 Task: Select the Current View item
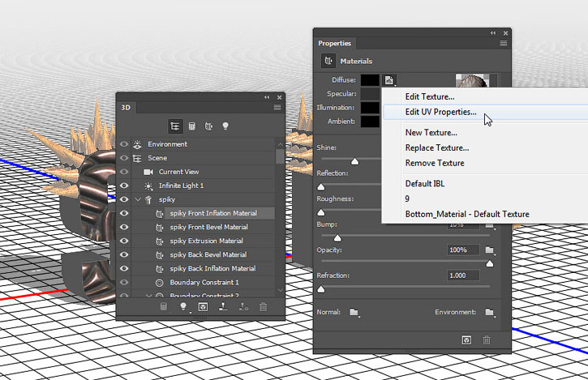pos(178,172)
